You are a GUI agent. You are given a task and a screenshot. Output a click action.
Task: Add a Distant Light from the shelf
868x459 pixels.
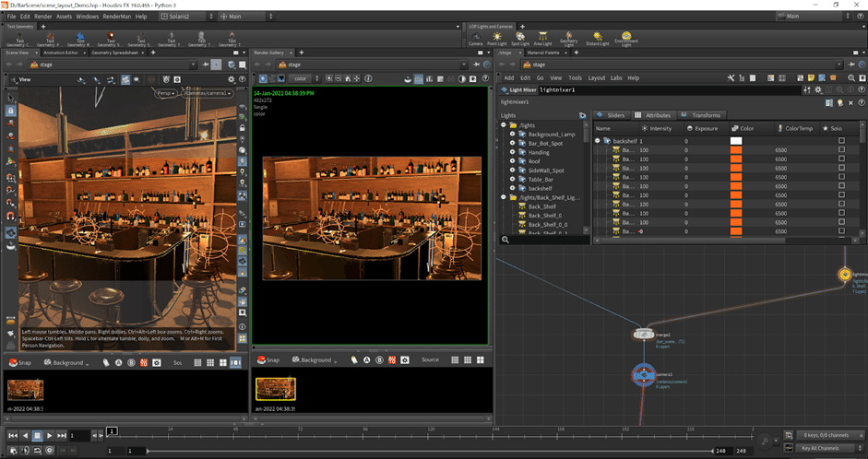coord(599,38)
